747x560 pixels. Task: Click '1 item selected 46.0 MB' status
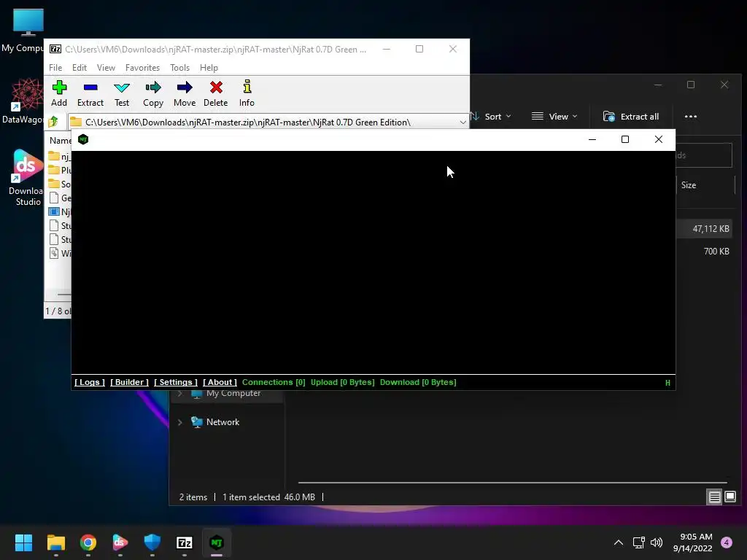268,497
